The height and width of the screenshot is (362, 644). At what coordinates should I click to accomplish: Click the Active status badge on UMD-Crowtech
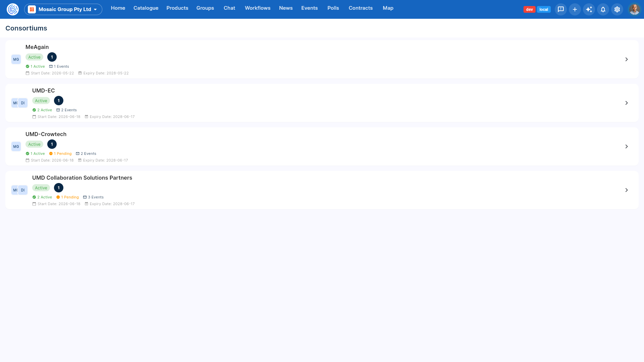34,144
